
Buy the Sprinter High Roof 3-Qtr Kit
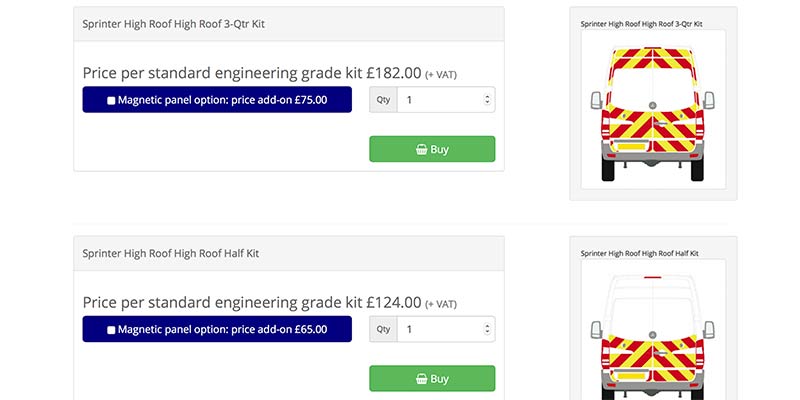point(432,149)
